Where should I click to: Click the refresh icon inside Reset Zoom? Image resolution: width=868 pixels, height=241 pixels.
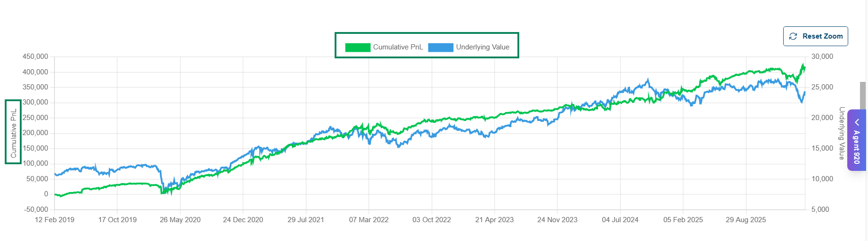click(793, 36)
